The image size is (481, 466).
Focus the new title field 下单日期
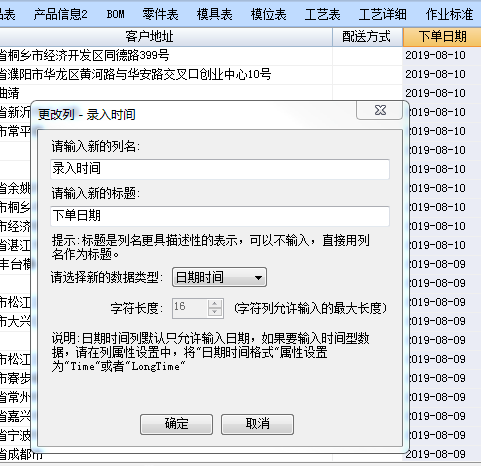click(x=220, y=216)
